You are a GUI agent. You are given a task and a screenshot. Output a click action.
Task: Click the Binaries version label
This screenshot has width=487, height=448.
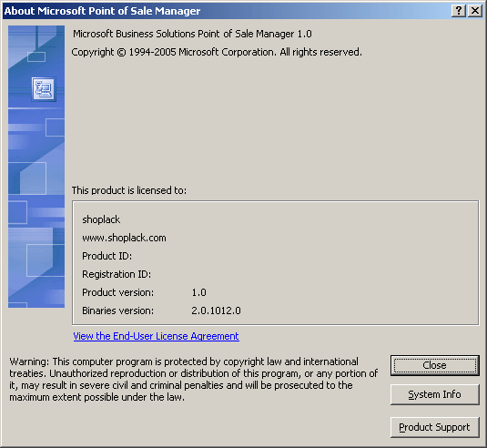coord(117,311)
